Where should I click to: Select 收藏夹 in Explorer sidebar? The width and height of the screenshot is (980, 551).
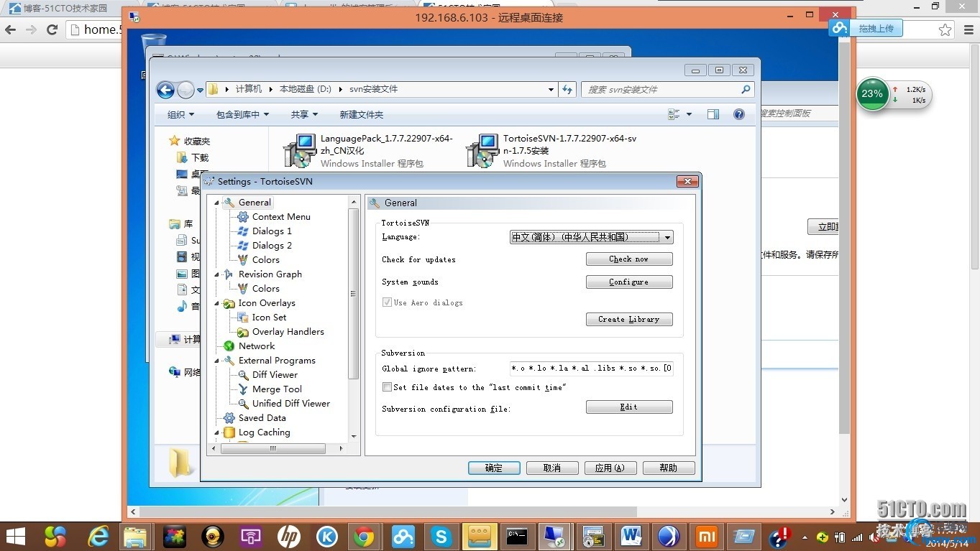pos(196,142)
